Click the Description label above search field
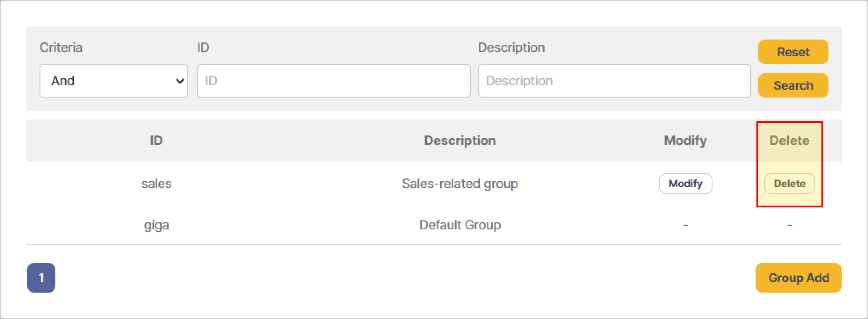Screen dimensions: 868x319 pos(511,47)
